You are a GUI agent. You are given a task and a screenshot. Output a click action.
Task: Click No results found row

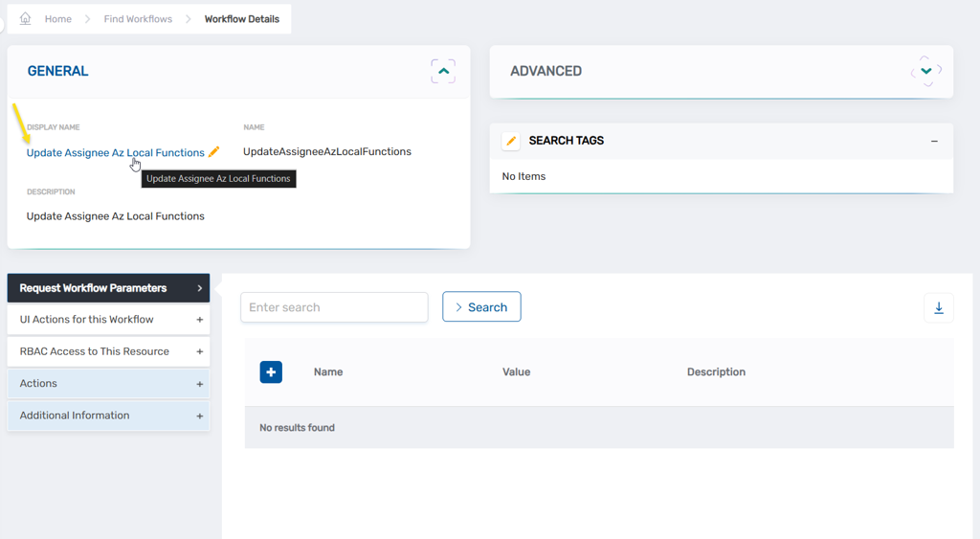[x=599, y=428]
